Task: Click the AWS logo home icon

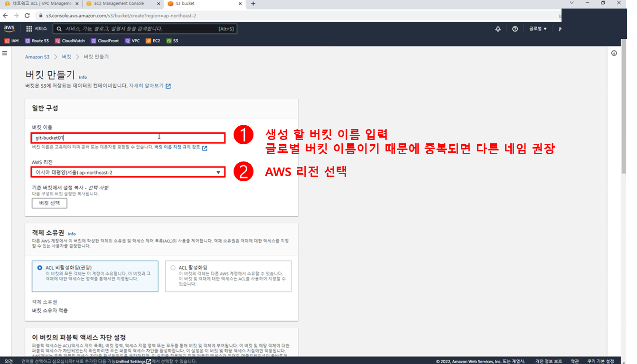Action: [9, 28]
